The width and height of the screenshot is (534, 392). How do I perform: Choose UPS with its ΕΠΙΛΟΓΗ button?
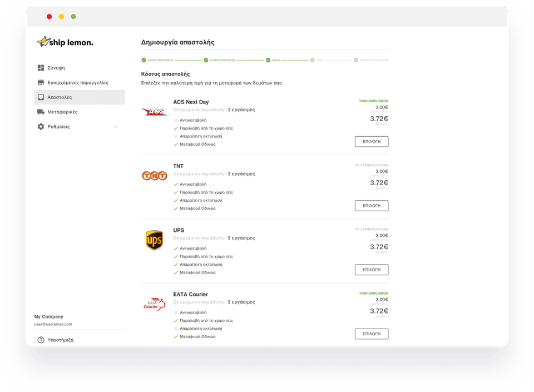tap(372, 270)
